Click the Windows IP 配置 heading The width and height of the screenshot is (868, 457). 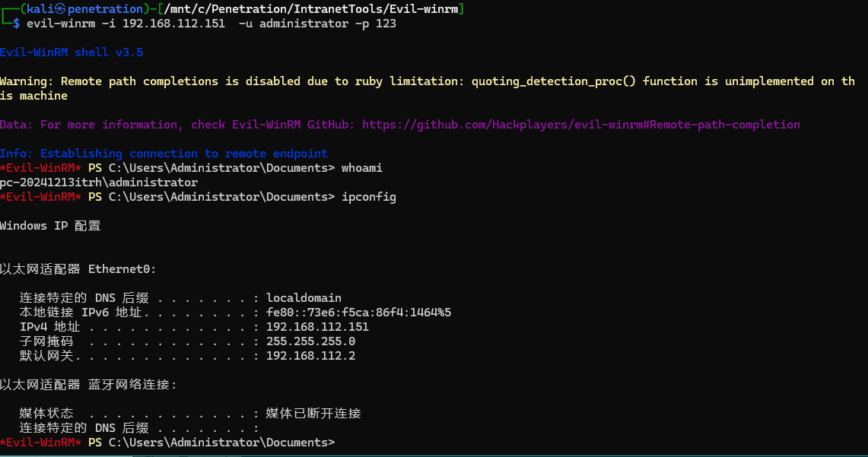pos(50,226)
